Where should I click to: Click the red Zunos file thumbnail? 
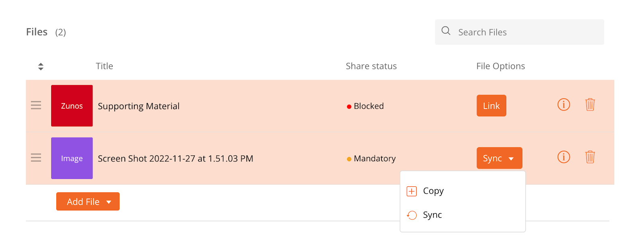coord(72,106)
